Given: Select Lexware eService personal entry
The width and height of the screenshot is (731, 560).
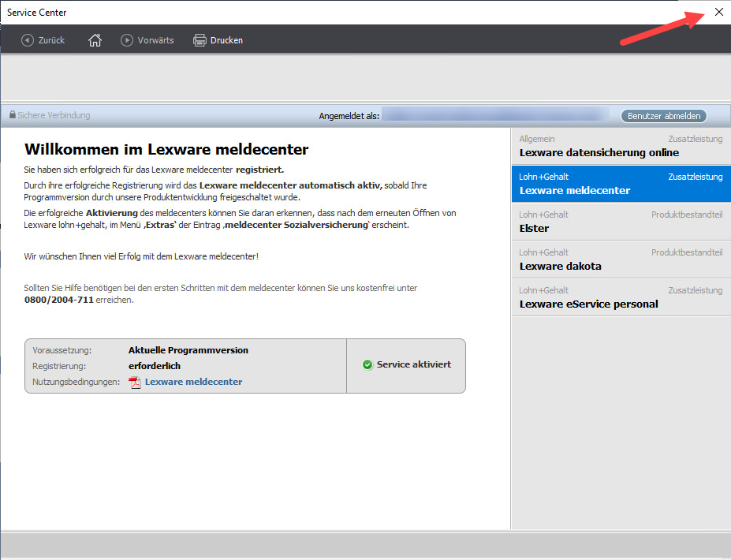Looking at the screenshot, I should pos(621,297).
